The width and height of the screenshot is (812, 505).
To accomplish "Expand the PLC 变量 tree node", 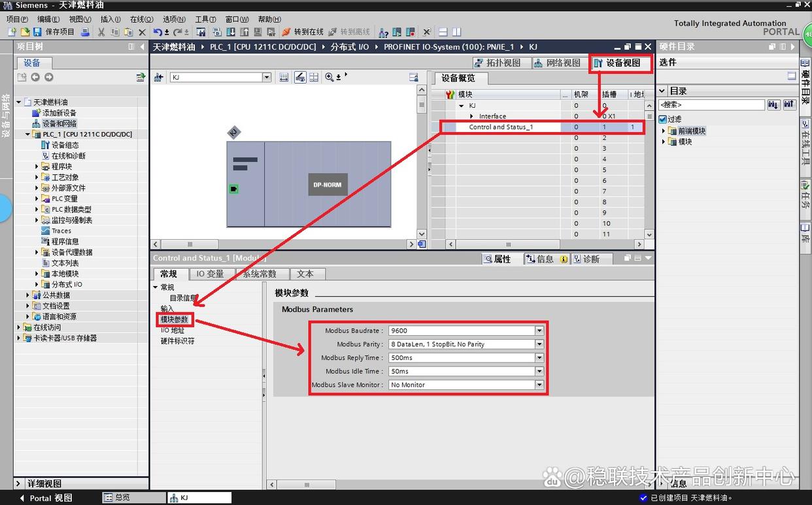I will pyautogui.click(x=37, y=199).
